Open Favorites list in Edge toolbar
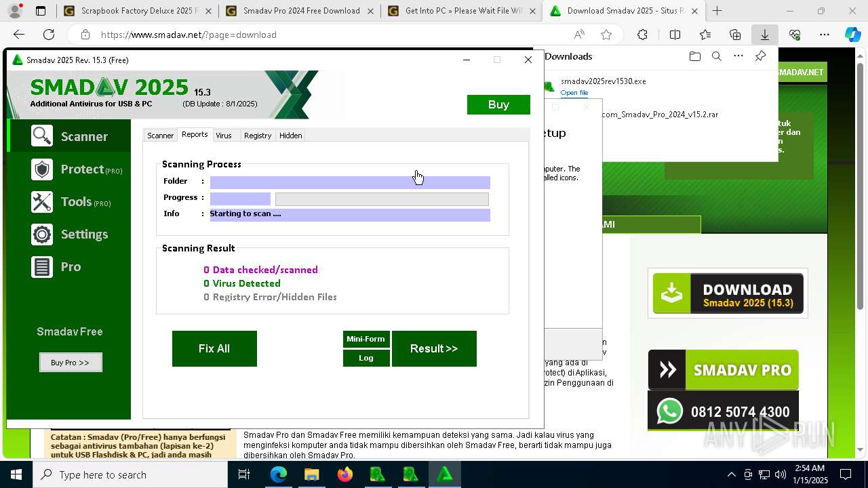This screenshot has height=488, width=868. (705, 35)
